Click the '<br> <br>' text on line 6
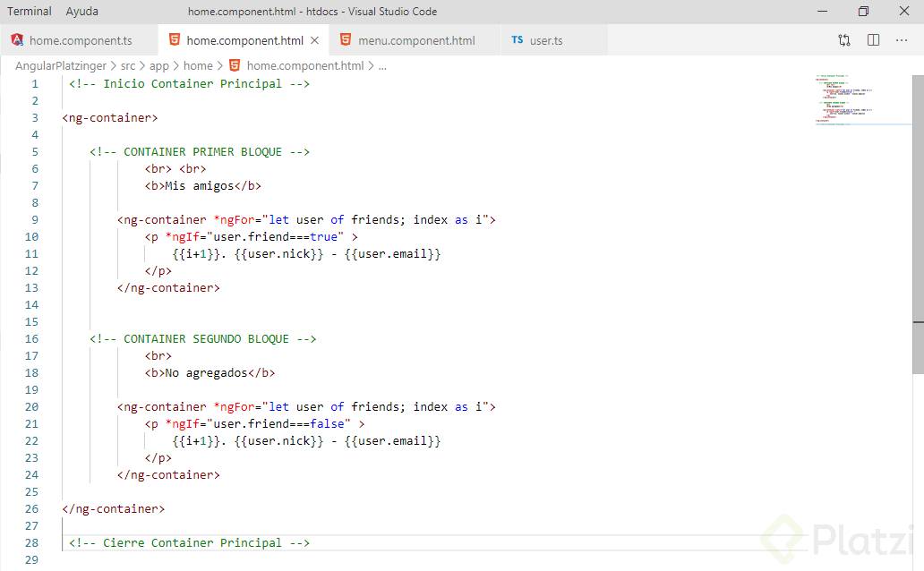 pyautogui.click(x=175, y=168)
